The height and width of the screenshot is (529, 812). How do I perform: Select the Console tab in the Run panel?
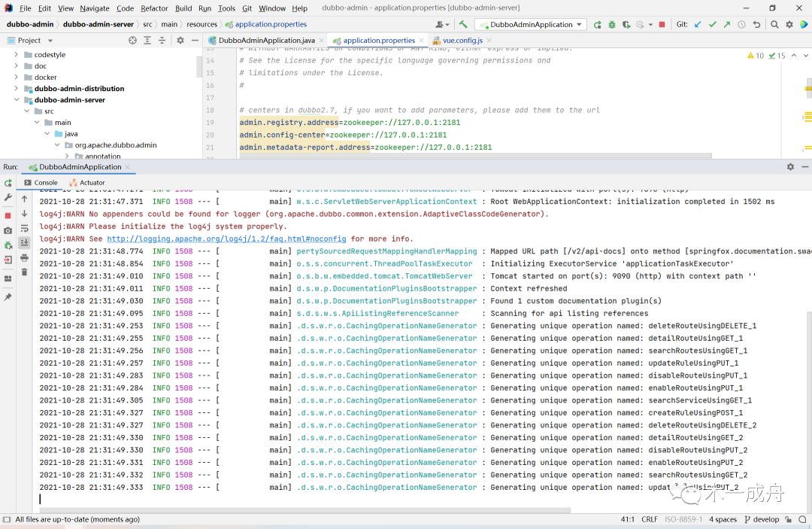[x=41, y=183]
